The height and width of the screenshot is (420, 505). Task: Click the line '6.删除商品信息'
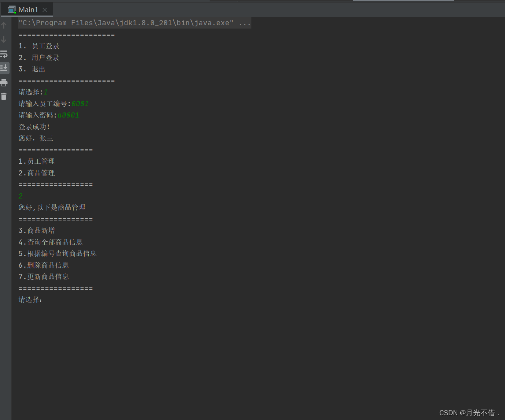[x=44, y=265]
